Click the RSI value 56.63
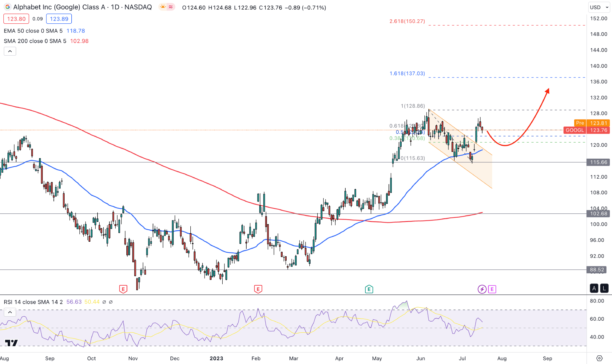This screenshot has height=364, width=612. pos(74,302)
